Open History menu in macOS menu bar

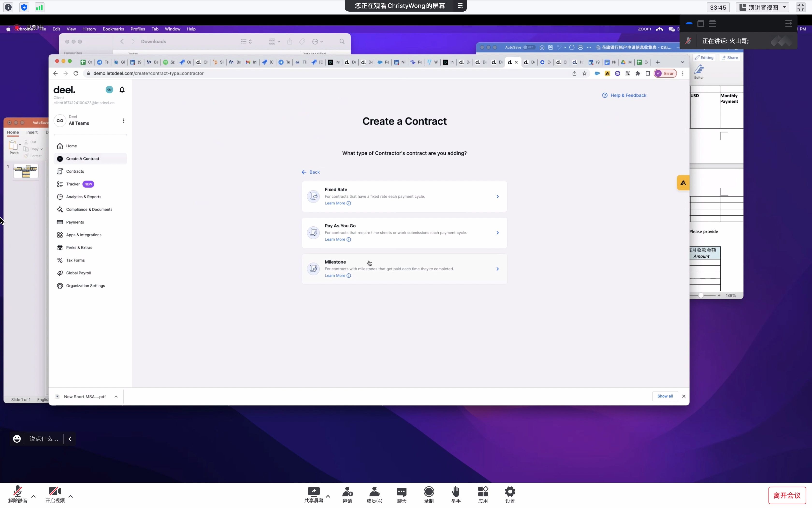point(89,29)
